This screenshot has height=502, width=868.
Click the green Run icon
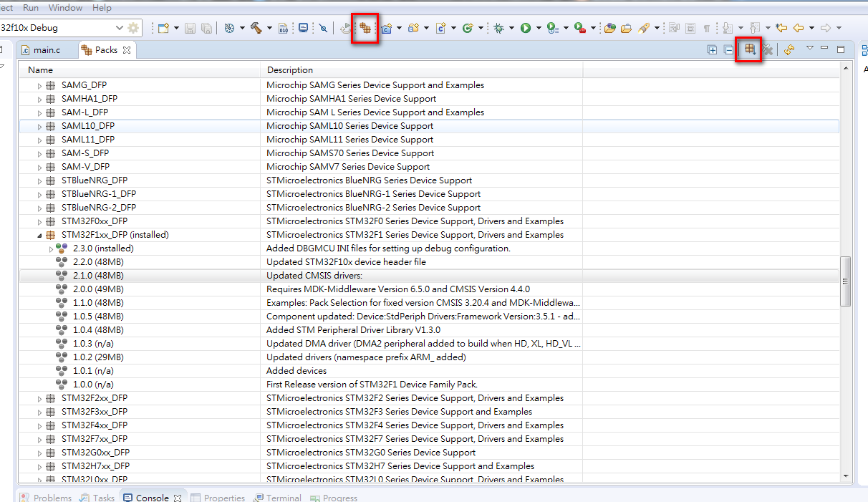coord(526,28)
